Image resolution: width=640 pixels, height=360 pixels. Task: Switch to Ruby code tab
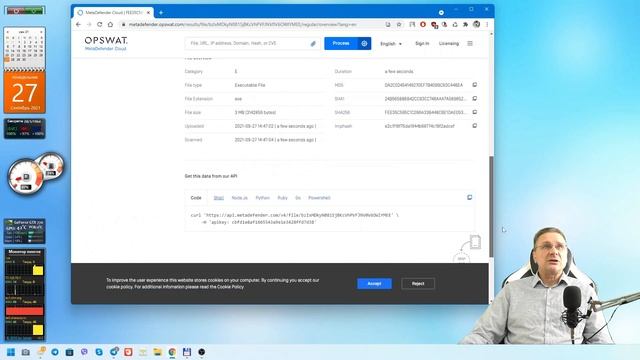pos(282,198)
